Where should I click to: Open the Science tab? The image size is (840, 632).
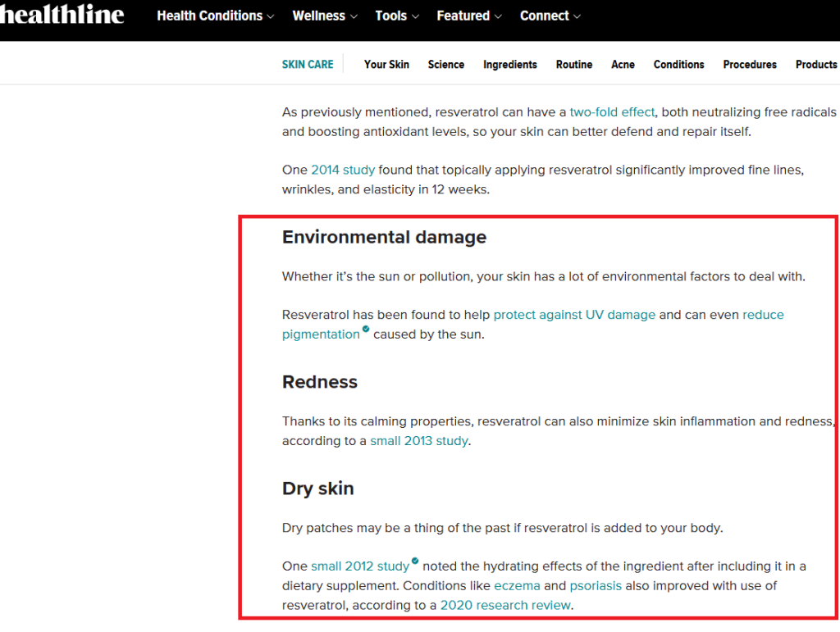pos(445,65)
